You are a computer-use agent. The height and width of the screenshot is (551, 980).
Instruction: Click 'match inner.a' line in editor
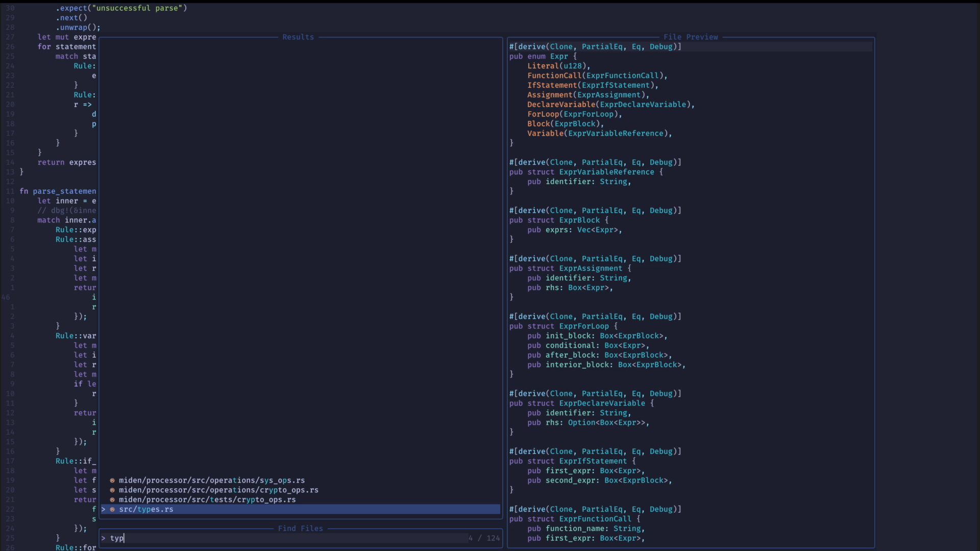[x=67, y=220]
